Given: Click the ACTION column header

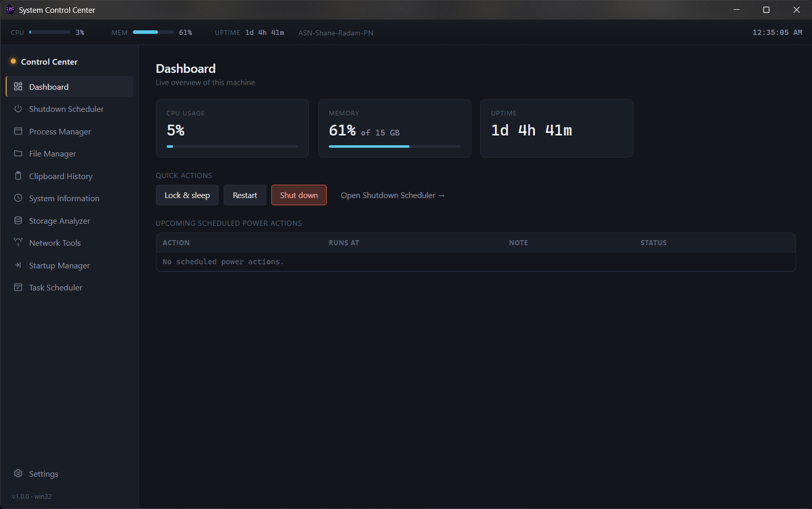Looking at the screenshot, I should (176, 243).
